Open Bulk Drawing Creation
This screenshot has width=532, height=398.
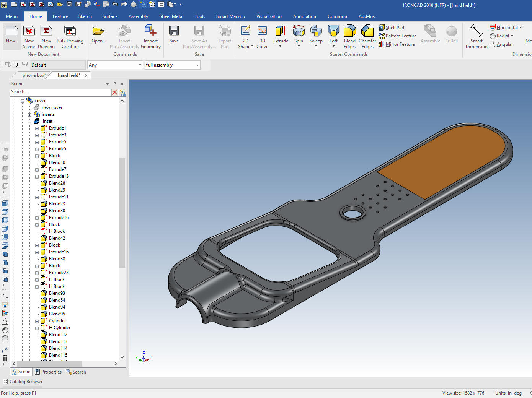click(x=70, y=37)
